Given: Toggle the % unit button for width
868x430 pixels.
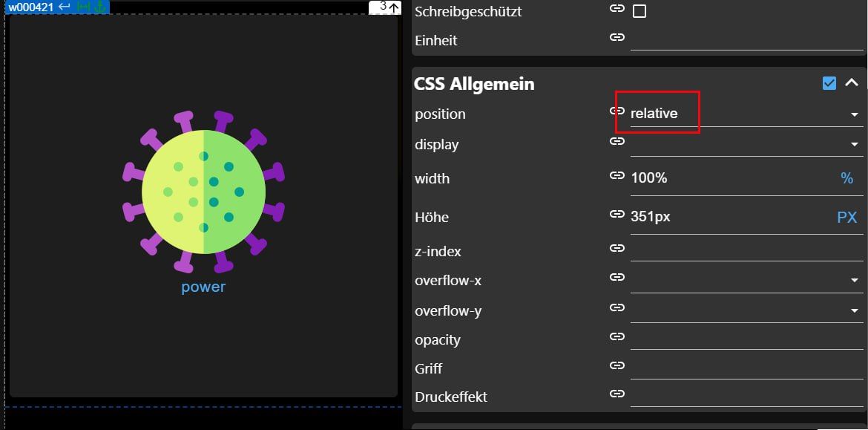Looking at the screenshot, I should tap(847, 178).
